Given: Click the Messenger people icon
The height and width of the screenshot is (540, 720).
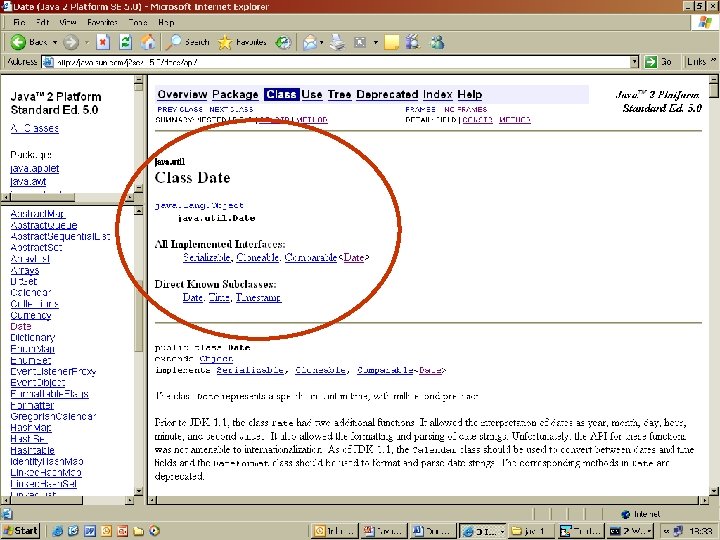Looking at the screenshot, I should click(x=437, y=42).
